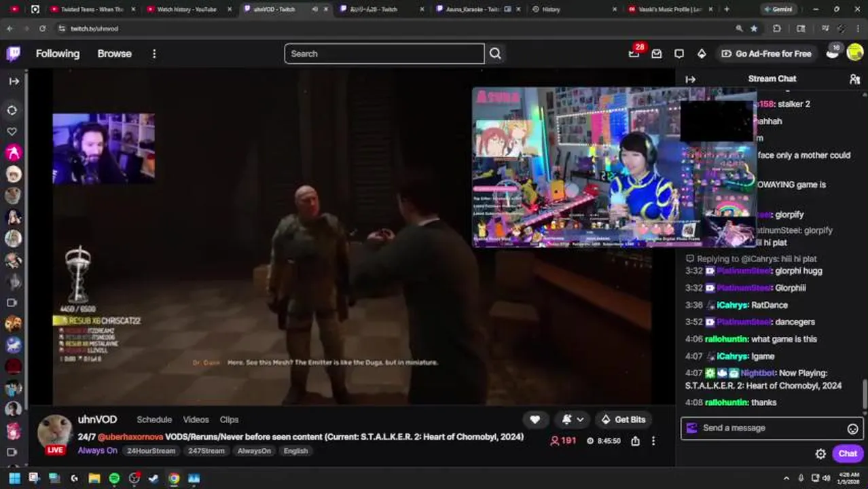The height and width of the screenshot is (489, 868).
Task: Open the pink A channel in sidebar
Action: 13,153
